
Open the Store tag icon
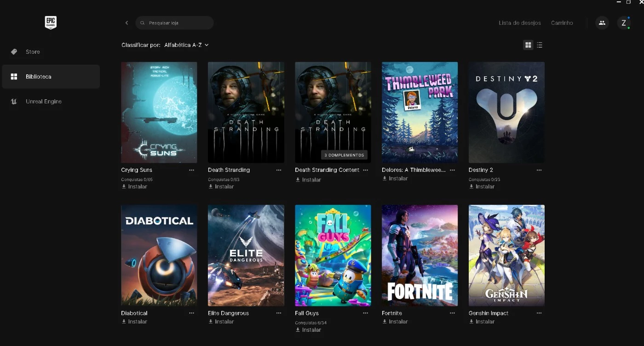pos(14,51)
